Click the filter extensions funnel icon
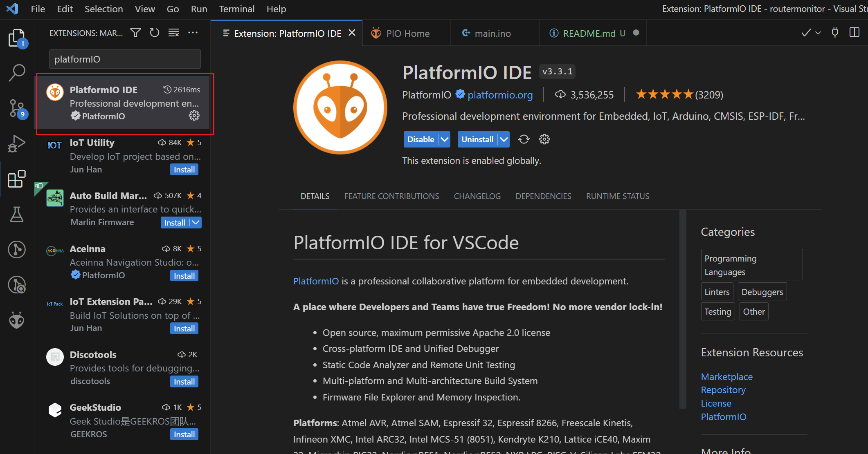 pyautogui.click(x=135, y=33)
